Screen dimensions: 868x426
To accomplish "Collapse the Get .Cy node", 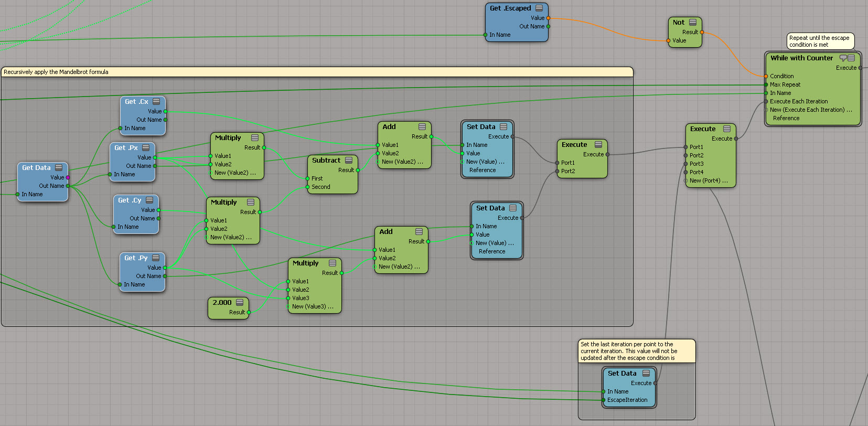I will [149, 200].
